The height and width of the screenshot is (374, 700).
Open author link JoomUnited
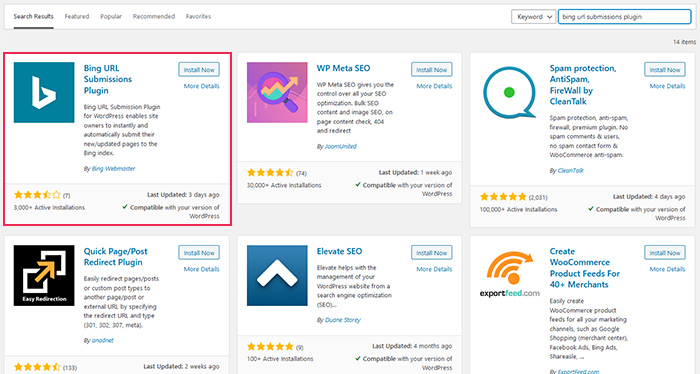341,146
